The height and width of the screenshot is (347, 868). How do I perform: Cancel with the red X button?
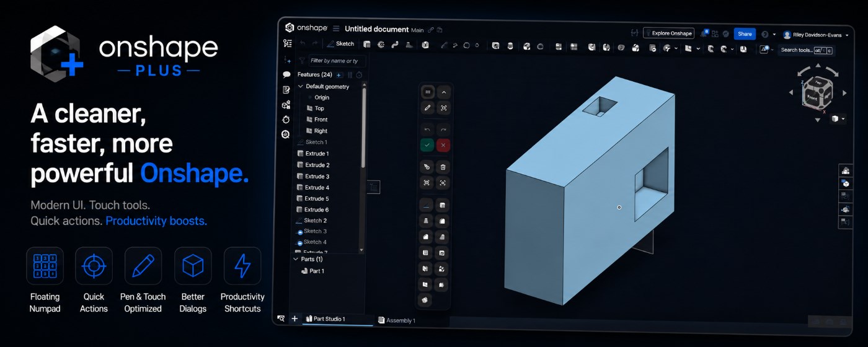point(443,145)
